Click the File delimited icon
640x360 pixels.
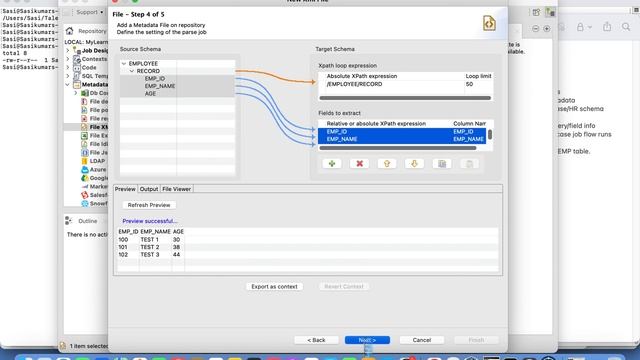pos(84,102)
